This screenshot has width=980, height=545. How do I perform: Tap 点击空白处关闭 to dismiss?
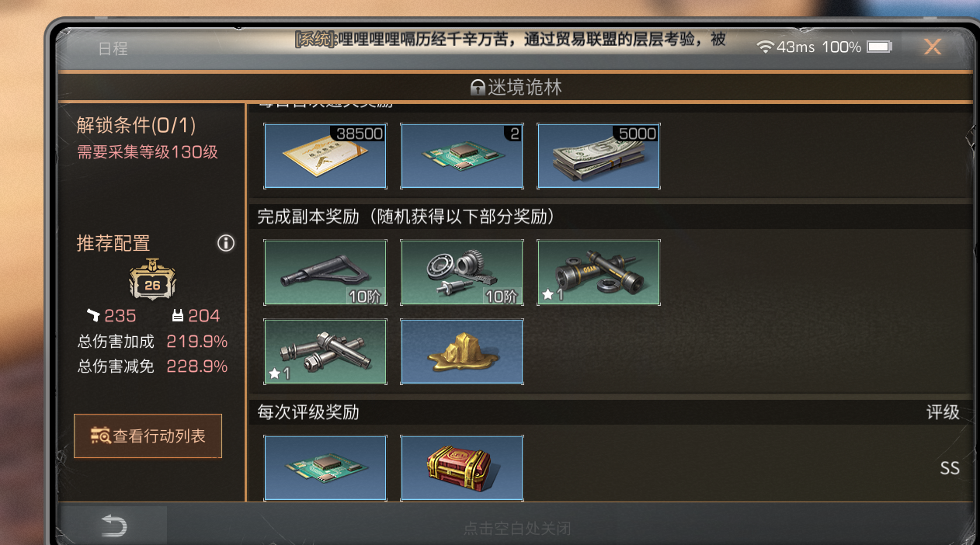(x=517, y=529)
